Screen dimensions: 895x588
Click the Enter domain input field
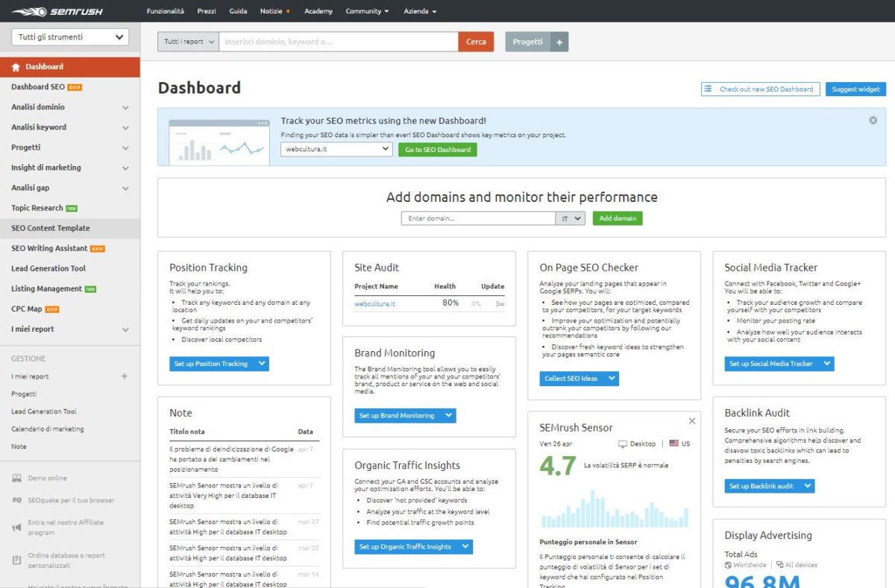(478, 218)
